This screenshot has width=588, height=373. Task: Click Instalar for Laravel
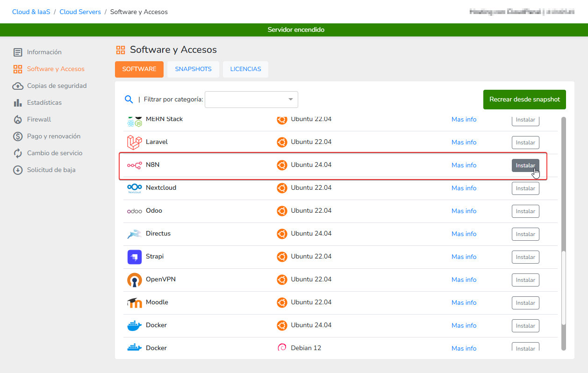pos(525,143)
